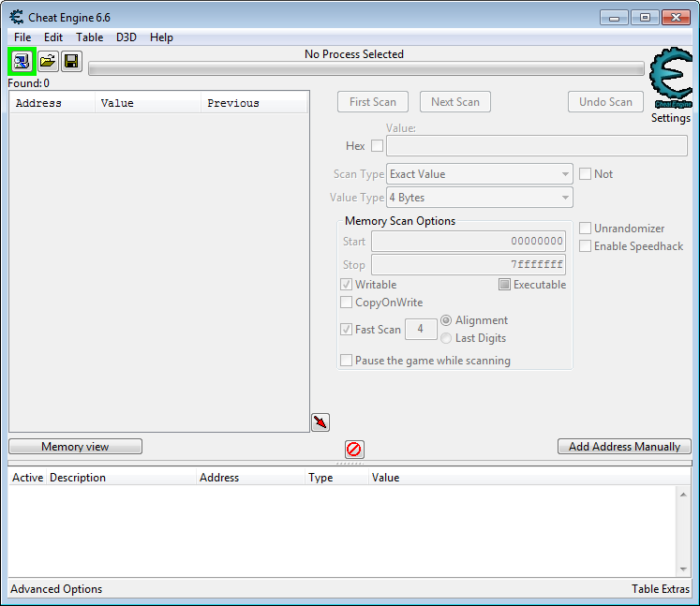This screenshot has height=606, width=700.
Task: Click the Previous column header
Action: point(254,103)
